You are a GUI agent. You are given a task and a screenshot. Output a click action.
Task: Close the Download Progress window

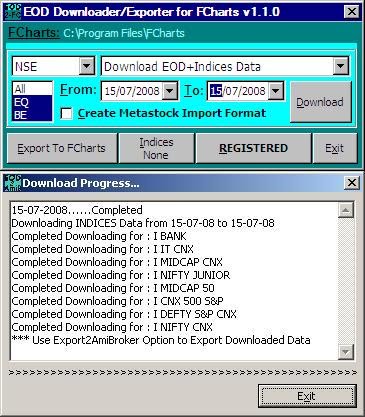pyautogui.click(x=352, y=183)
